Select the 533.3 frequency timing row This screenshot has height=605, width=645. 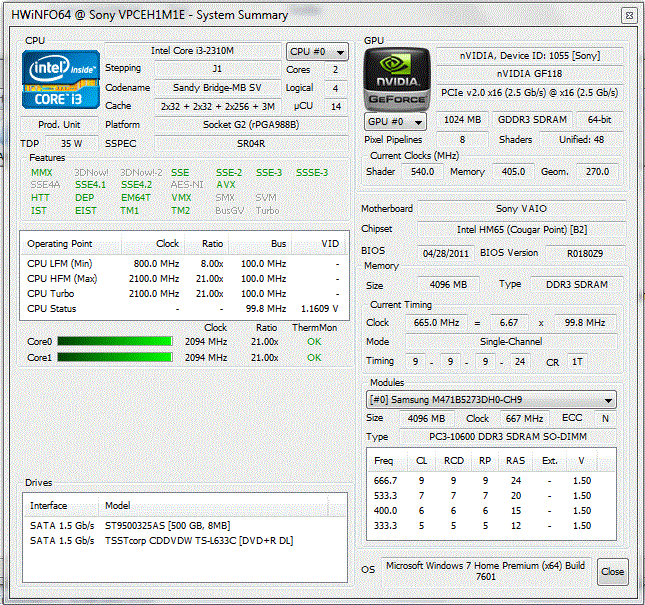(x=491, y=496)
